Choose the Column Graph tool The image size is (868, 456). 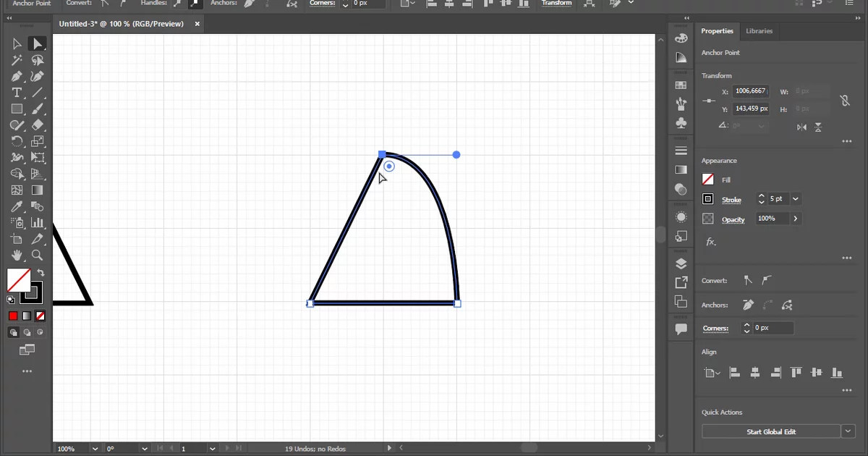click(37, 223)
